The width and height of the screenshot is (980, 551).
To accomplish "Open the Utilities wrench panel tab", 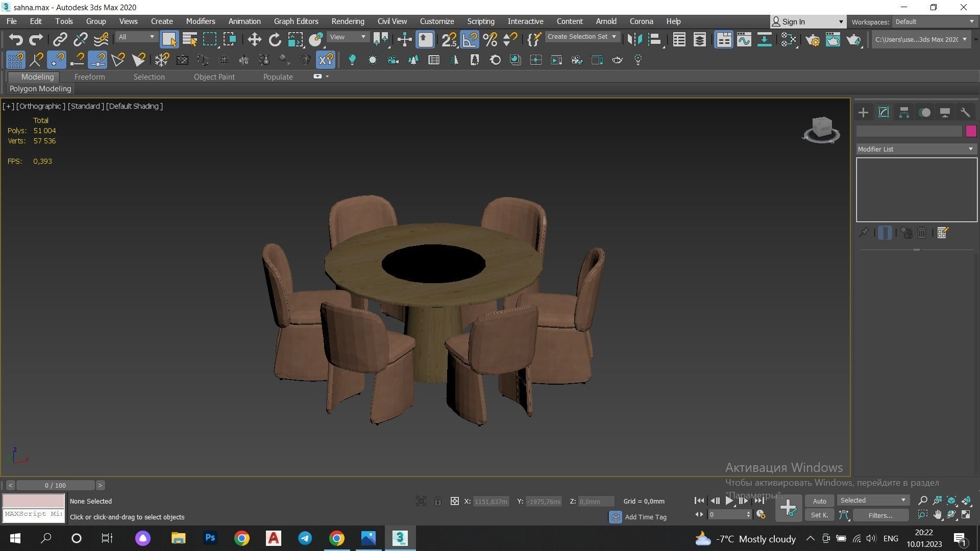I will coord(965,112).
